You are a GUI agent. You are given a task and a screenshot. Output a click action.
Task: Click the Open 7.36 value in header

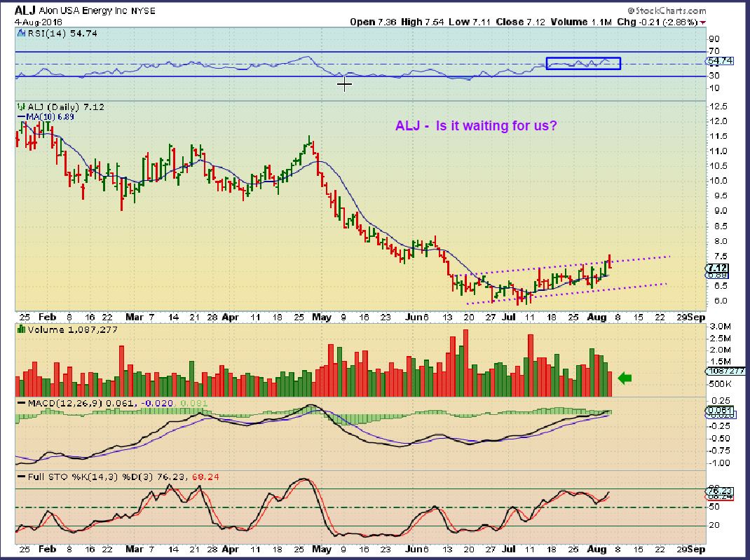pos(373,22)
